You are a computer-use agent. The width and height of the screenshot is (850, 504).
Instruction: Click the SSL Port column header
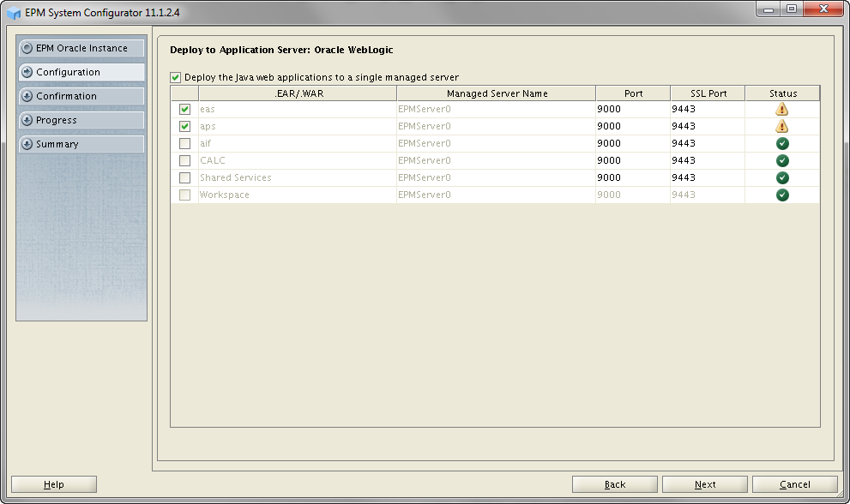(708, 93)
